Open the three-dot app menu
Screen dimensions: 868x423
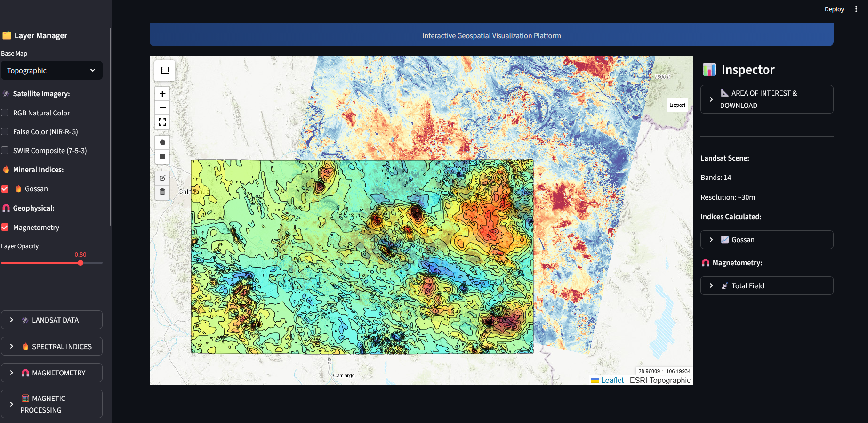point(856,9)
